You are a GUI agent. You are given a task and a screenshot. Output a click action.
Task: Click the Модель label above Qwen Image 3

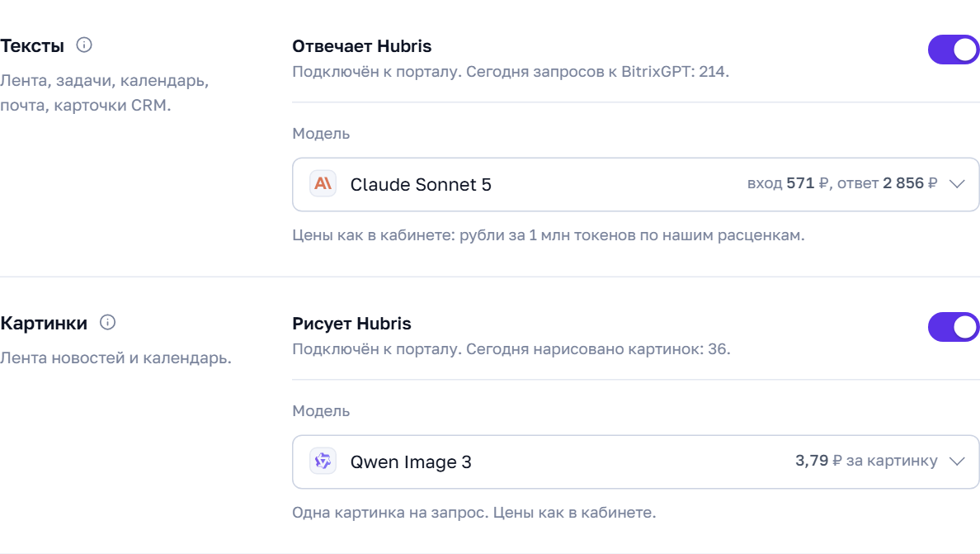(321, 411)
